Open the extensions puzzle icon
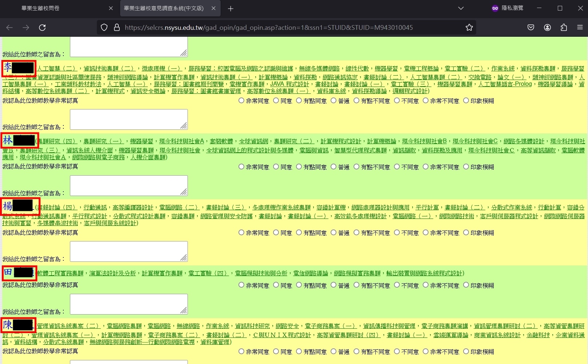The width and height of the screenshot is (588, 364). click(564, 28)
